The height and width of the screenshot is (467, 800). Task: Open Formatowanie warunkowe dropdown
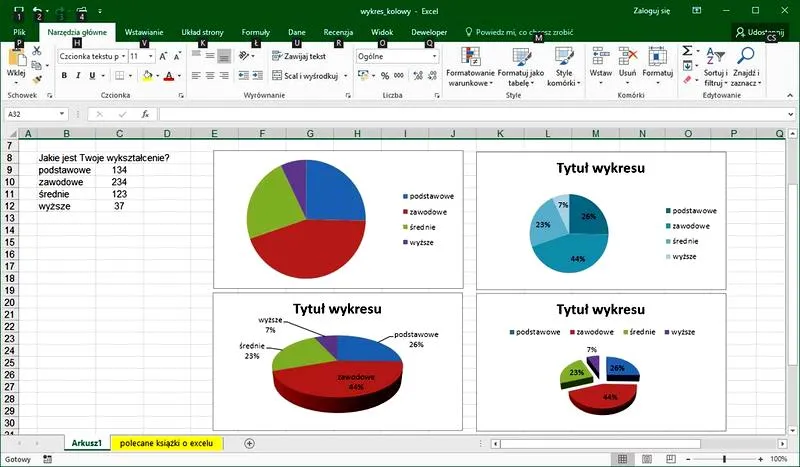[x=470, y=67]
